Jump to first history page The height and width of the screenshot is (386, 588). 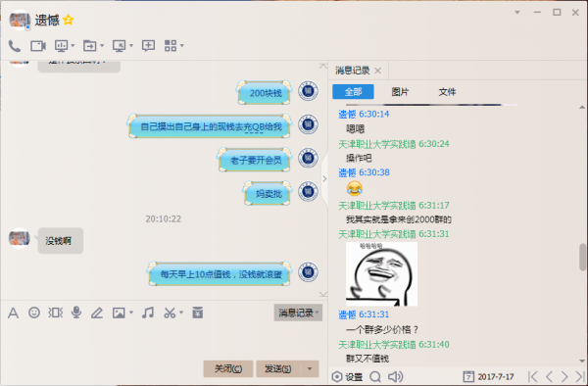coord(532,376)
